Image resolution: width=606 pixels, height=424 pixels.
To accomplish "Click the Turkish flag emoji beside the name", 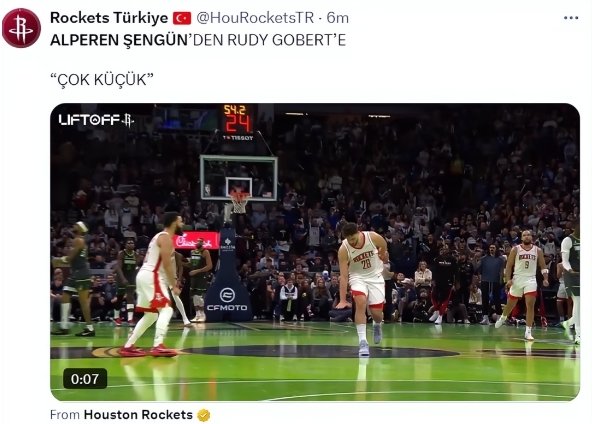I will [182, 18].
